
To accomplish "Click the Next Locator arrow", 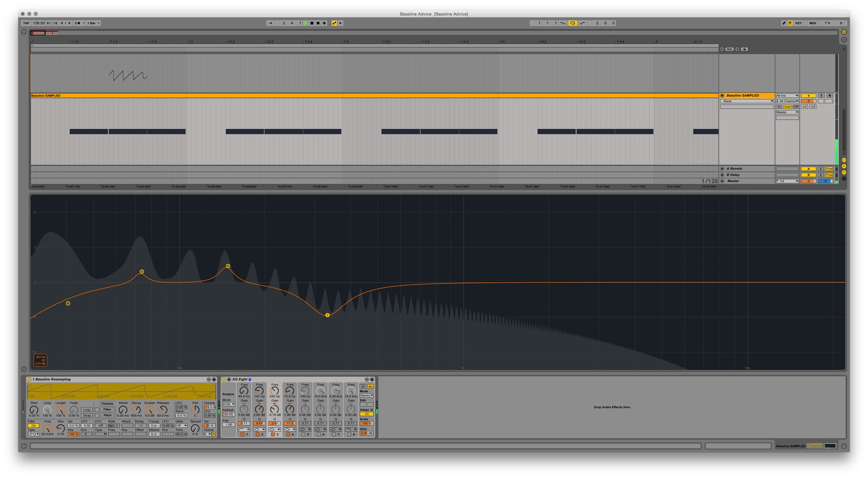I will (737, 49).
